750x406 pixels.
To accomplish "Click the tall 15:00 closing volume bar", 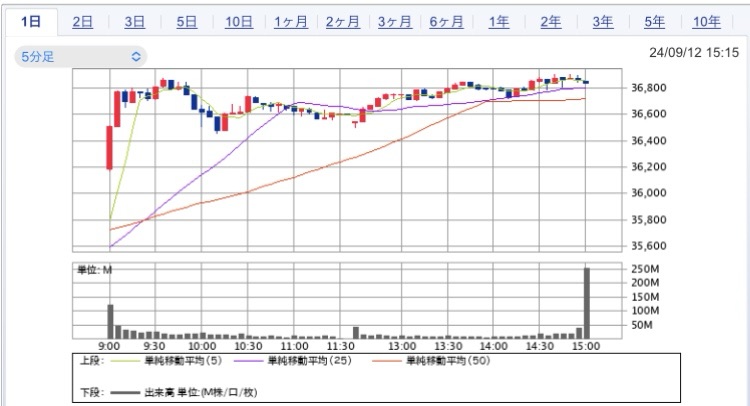I will (587, 303).
